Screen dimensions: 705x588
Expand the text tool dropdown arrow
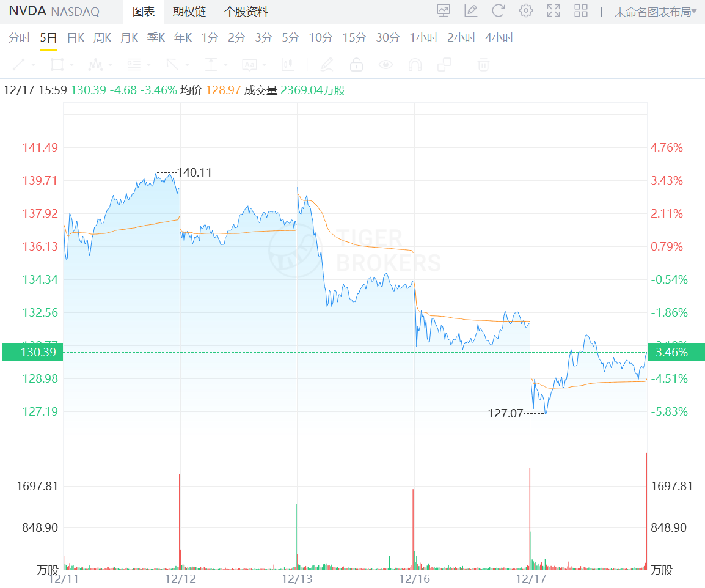[x=265, y=65]
